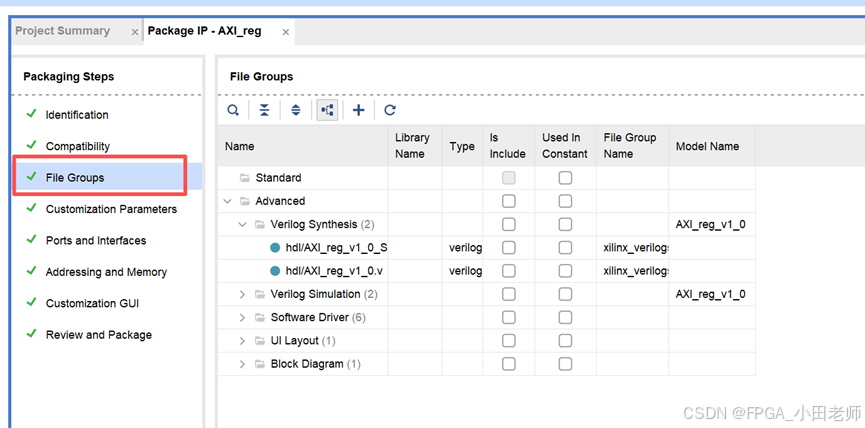Click the Refresh toolbar icon
This screenshot has height=428, width=865.
[x=390, y=110]
